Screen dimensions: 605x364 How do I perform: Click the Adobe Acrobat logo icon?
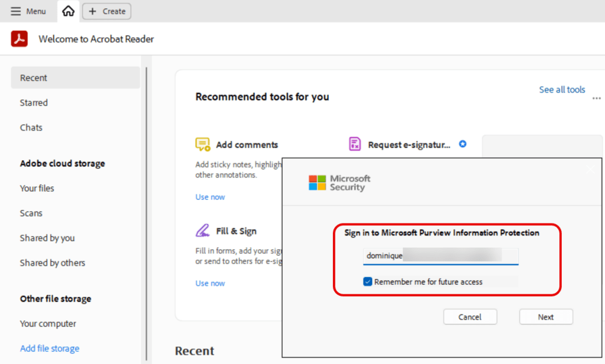click(x=20, y=39)
